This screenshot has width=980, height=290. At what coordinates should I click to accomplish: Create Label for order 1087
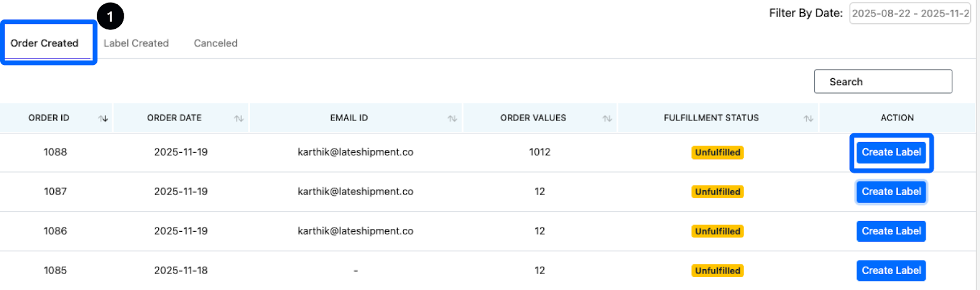(x=891, y=192)
